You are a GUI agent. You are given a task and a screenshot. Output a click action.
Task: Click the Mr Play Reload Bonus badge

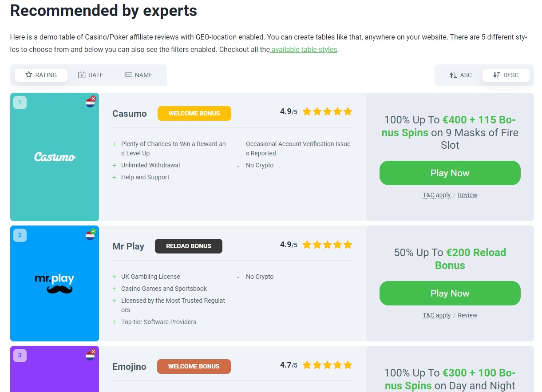[189, 246]
